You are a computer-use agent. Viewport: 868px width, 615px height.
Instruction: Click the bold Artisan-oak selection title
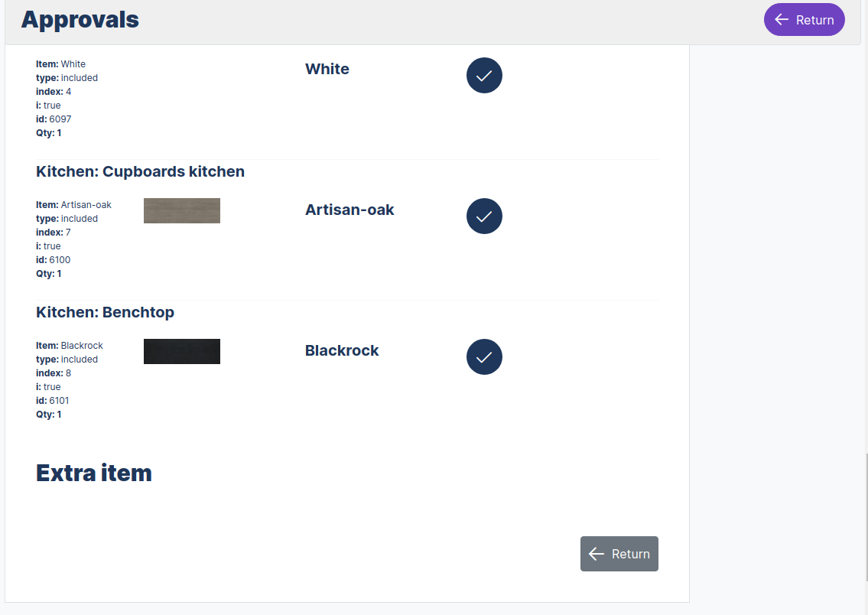[349, 210]
